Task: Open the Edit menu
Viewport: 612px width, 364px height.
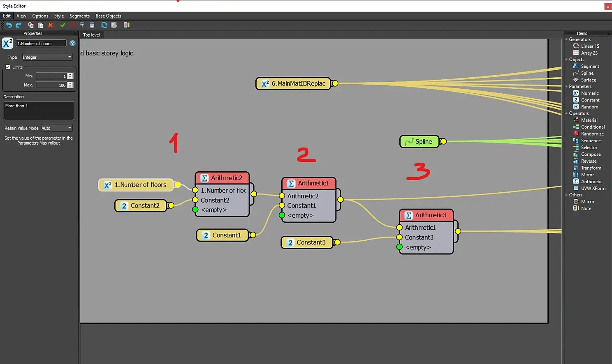Action: click(7, 16)
